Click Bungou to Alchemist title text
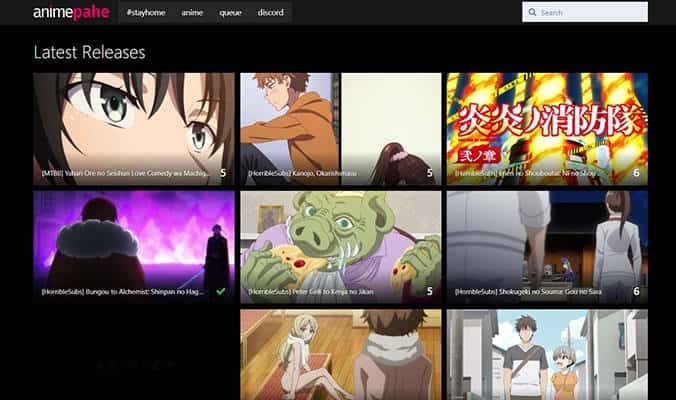676x400 pixels. coord(123,292)
